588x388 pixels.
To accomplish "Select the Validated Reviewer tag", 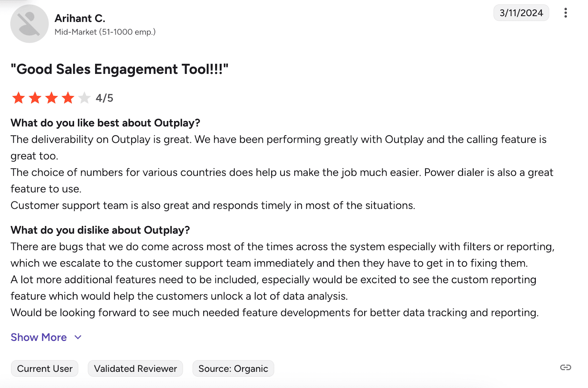I will point(135,369).
